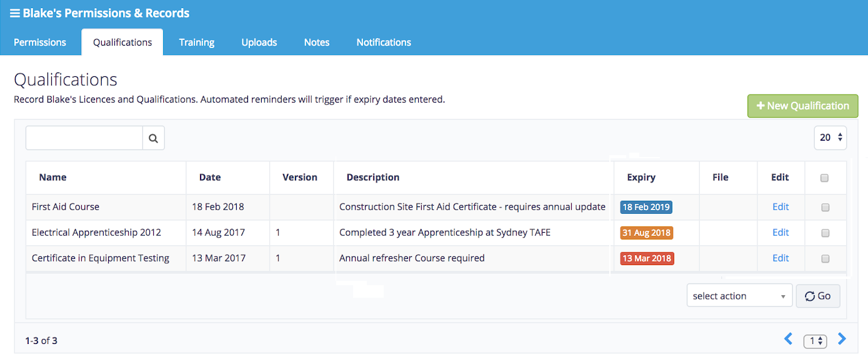Viewport: 868px width, 364px height.
Task: Switch to the Permissions tab
Action: click(40, 43)
